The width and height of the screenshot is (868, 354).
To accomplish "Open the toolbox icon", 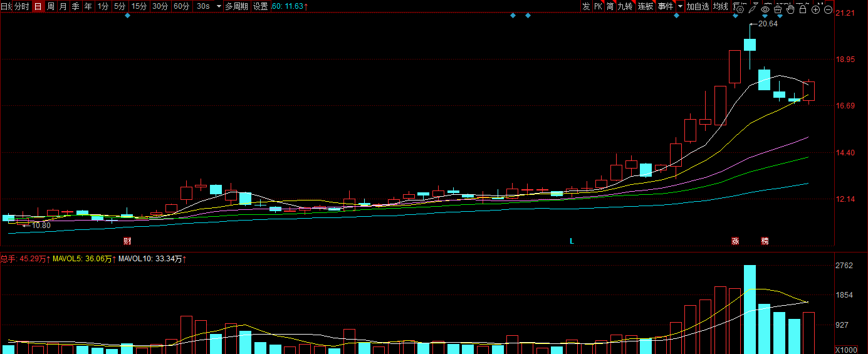I will (x=778, y=9).
